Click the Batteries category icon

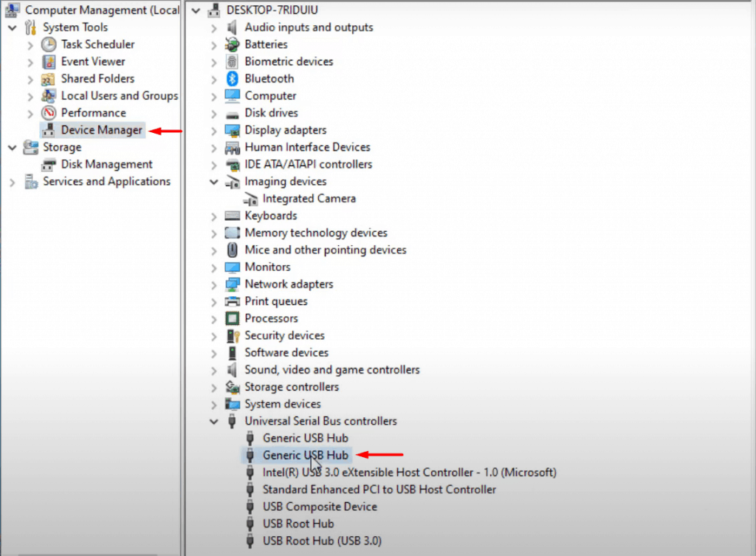coord(232,45)
